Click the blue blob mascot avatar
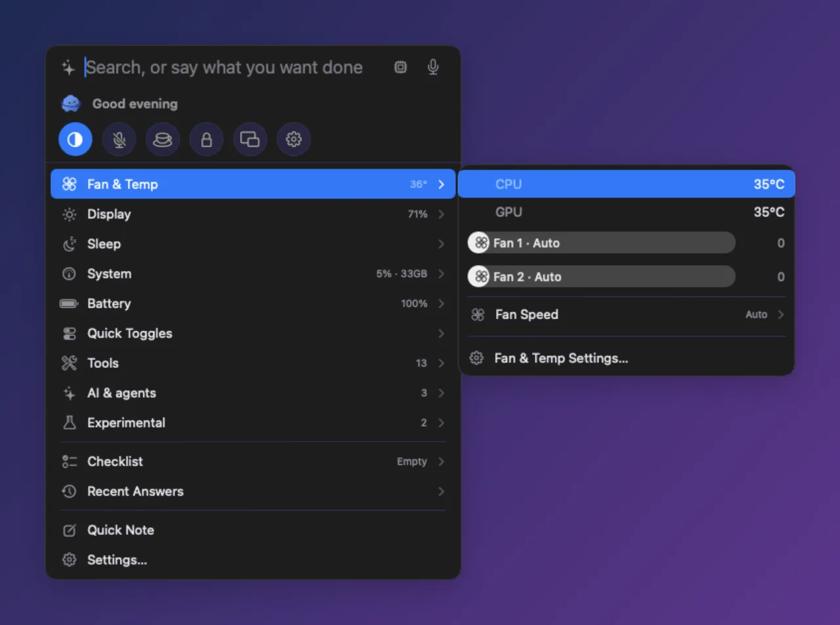Viewport: 840px width, 625px height. tap(70, 104)
